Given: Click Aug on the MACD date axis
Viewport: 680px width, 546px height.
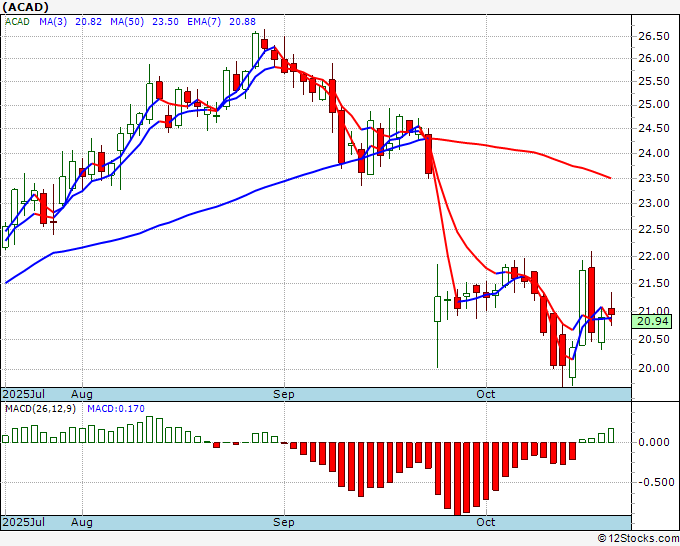Looking at the screenshot, I should pos(82,522).
